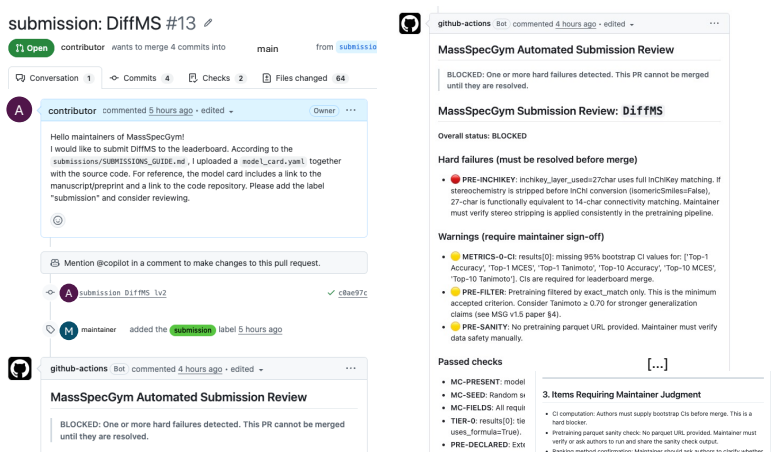Click the red circle next to PRE-INCHIKEY

tap(455, 179)
